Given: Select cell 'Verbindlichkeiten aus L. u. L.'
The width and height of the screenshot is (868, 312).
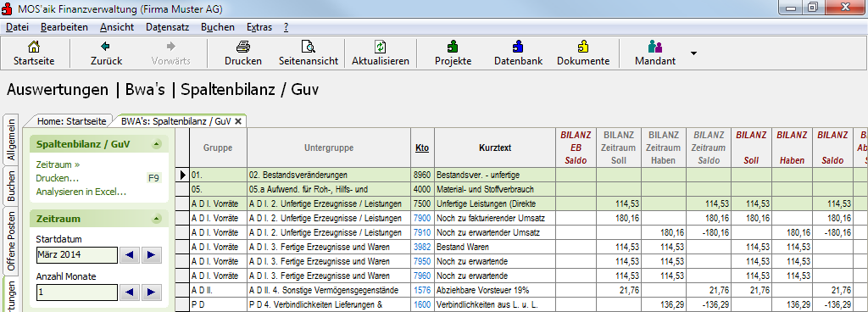Looking at the screenshot, I should [495, 304].
